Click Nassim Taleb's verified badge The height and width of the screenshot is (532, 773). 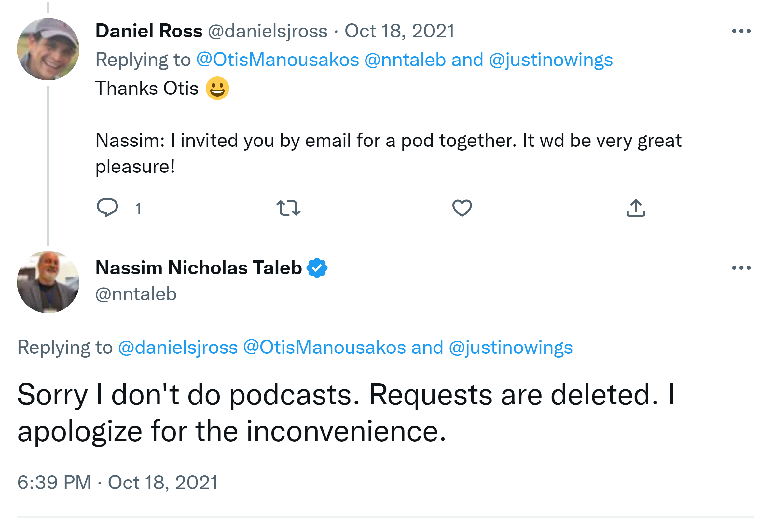[x=317, y=268]
